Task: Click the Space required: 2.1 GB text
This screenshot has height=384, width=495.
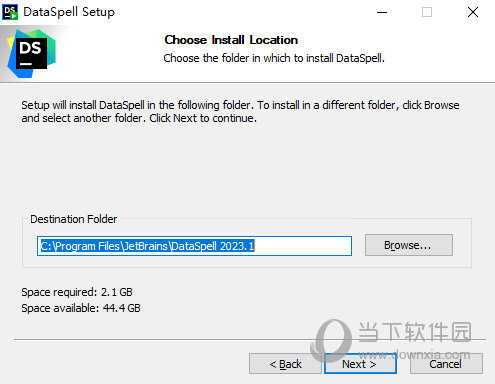Action: [77, 292]
